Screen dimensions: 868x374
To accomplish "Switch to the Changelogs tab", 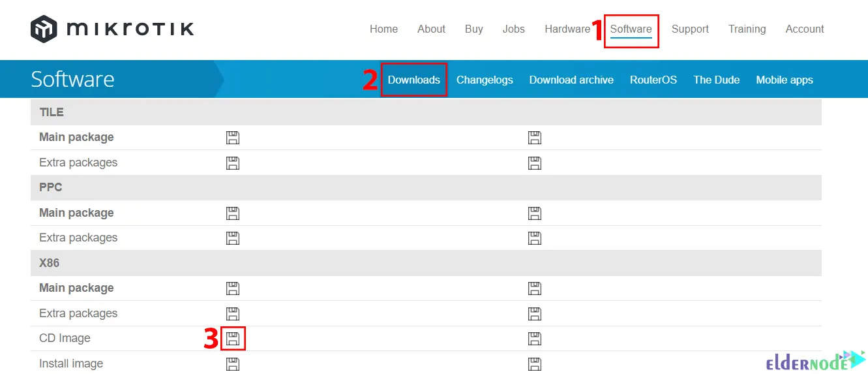I will click(485, 80).
